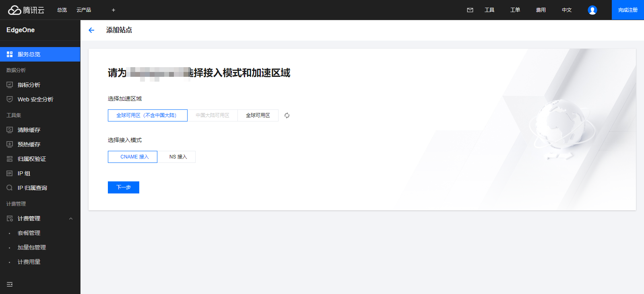Click the back arrow beside 添加站点
The image size is (644, 294).
91,30
